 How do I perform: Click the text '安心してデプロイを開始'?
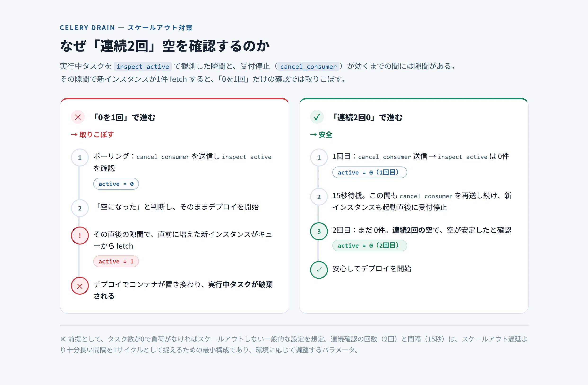coord(372,268)
